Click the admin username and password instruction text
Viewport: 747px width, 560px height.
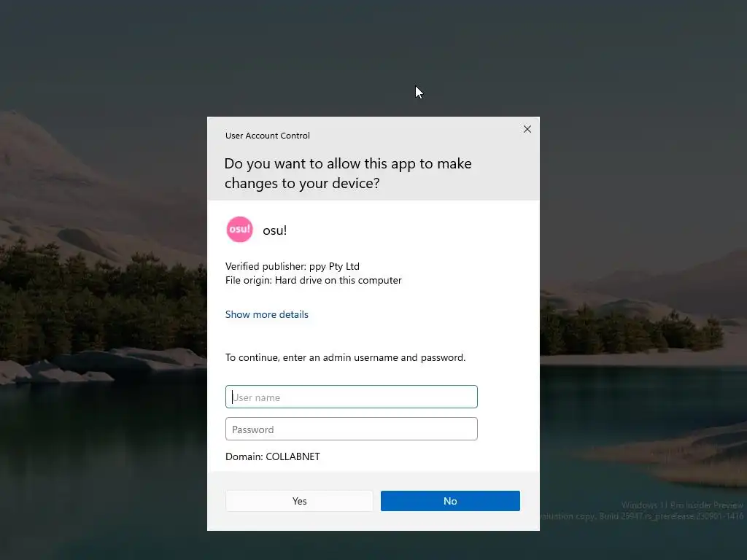345,357
